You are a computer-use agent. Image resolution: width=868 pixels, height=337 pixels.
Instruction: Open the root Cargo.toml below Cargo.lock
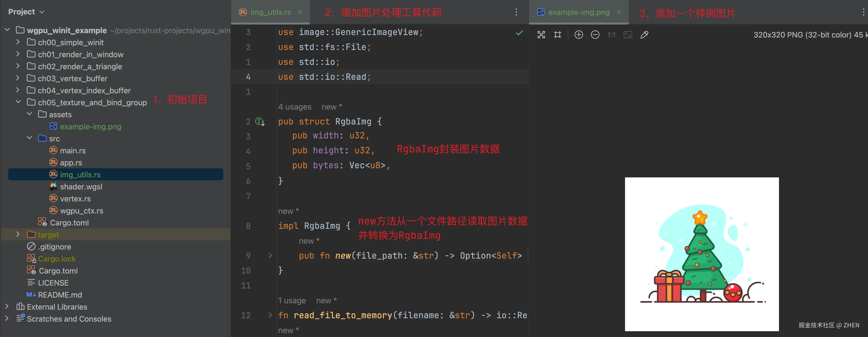click(x=58, y=271)
